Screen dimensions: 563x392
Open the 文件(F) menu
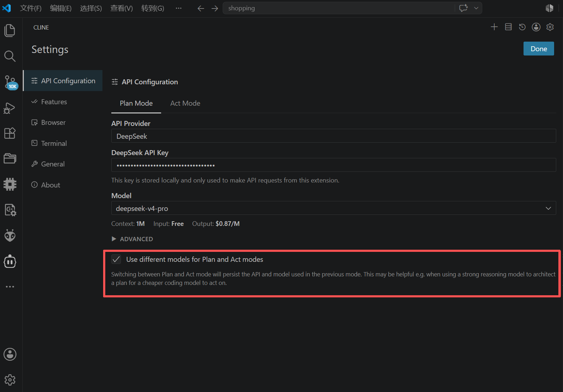(31, 8)
